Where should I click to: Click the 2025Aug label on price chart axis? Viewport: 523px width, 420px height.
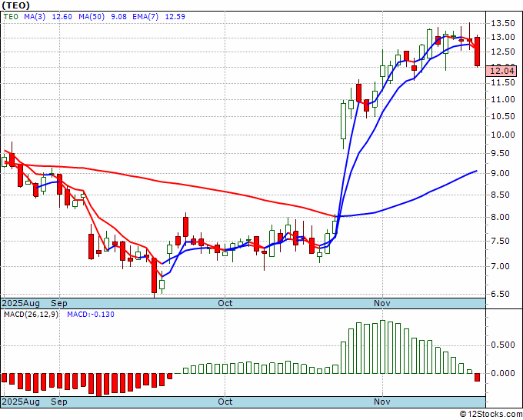click(x=21, y=303)
